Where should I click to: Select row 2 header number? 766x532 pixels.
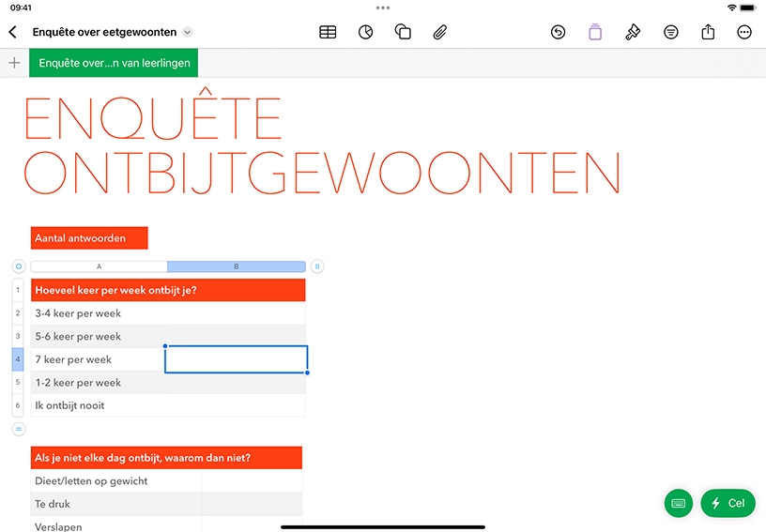tap(18, 312)
